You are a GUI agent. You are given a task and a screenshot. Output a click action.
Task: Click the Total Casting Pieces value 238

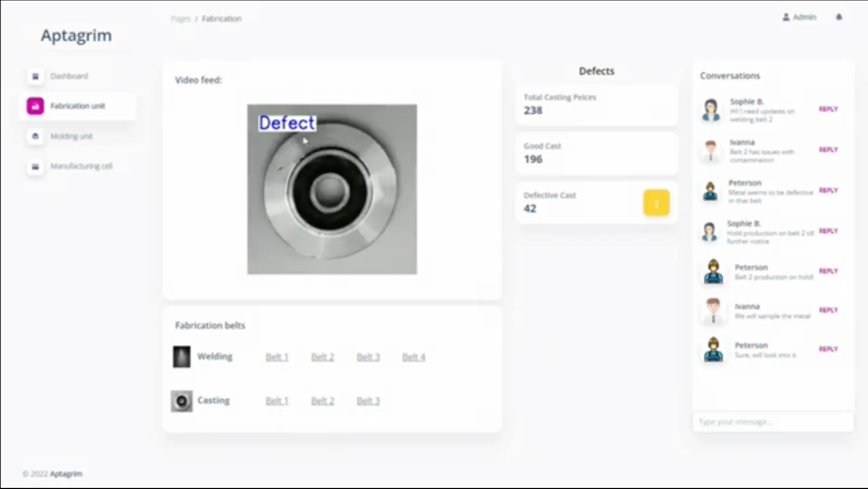click(x=533, y=111)
